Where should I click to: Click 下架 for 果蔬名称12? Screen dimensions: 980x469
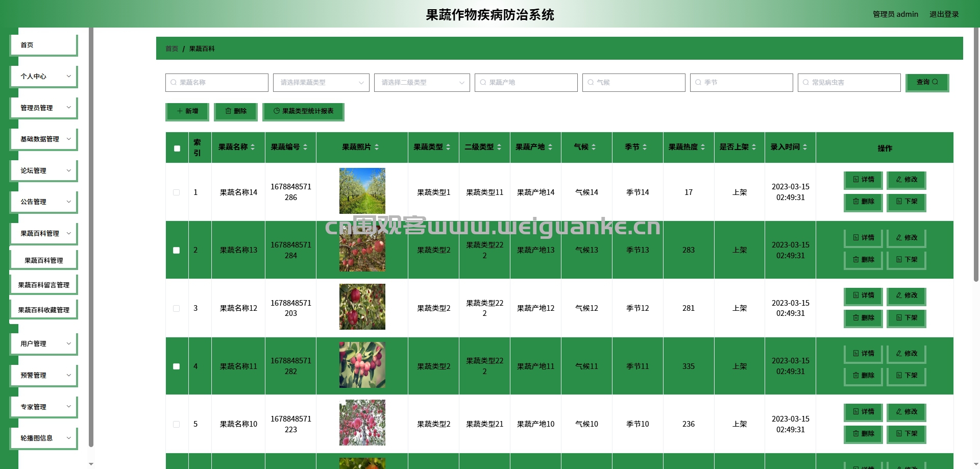(906, 318)
